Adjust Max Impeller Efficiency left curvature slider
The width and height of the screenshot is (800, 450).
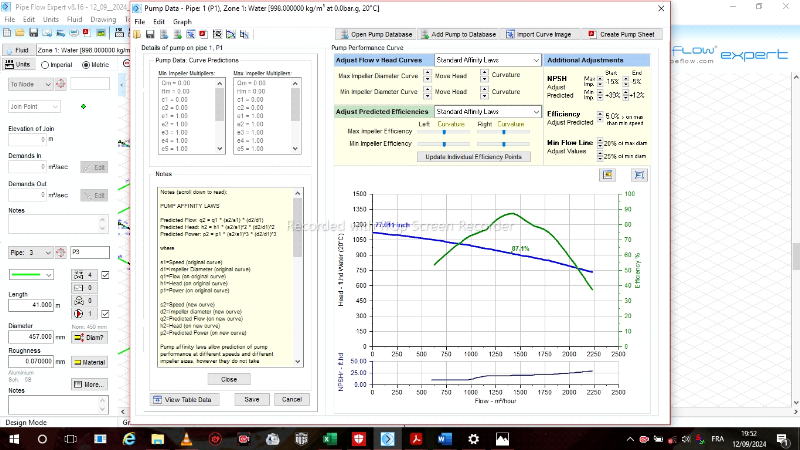point(445,131)
